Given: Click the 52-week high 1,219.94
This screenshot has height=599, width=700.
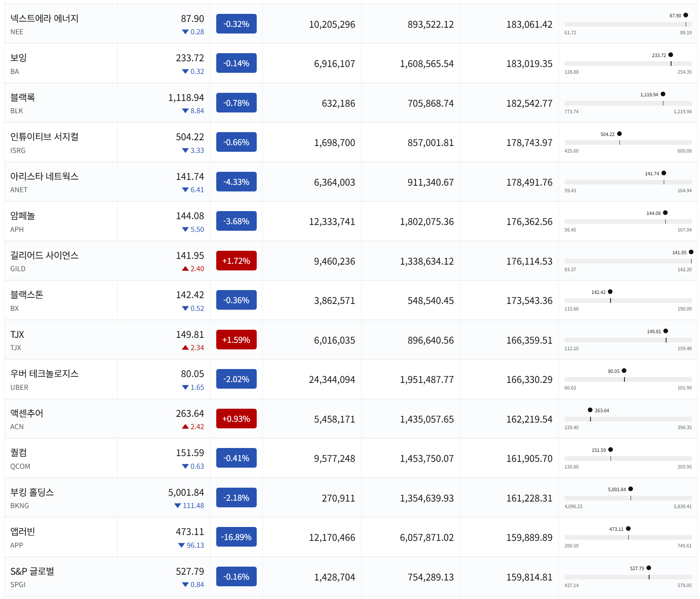Looking at the screenshot, I should [683, 112].
